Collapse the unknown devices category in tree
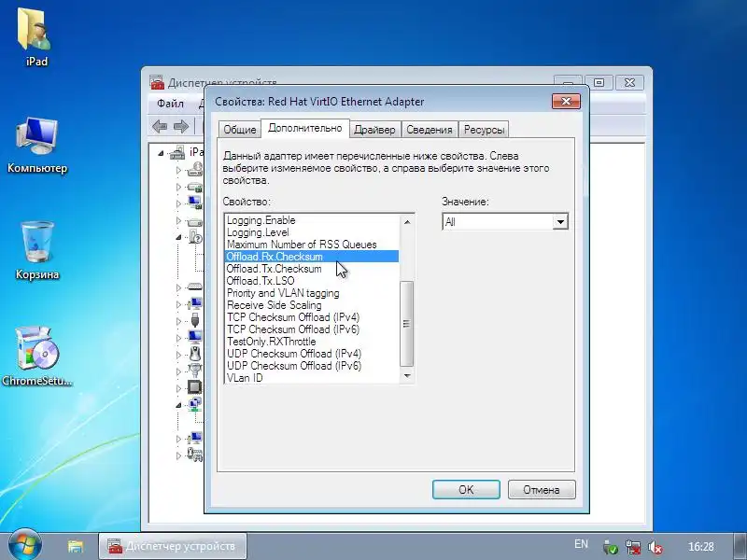747x560 pixels. tap(178, 237)
